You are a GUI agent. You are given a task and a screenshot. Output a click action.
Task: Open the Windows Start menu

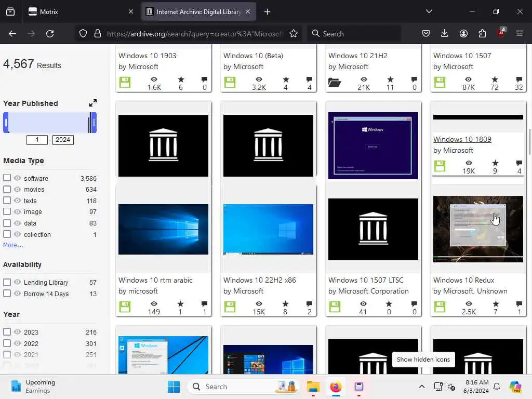coord(174,387)
